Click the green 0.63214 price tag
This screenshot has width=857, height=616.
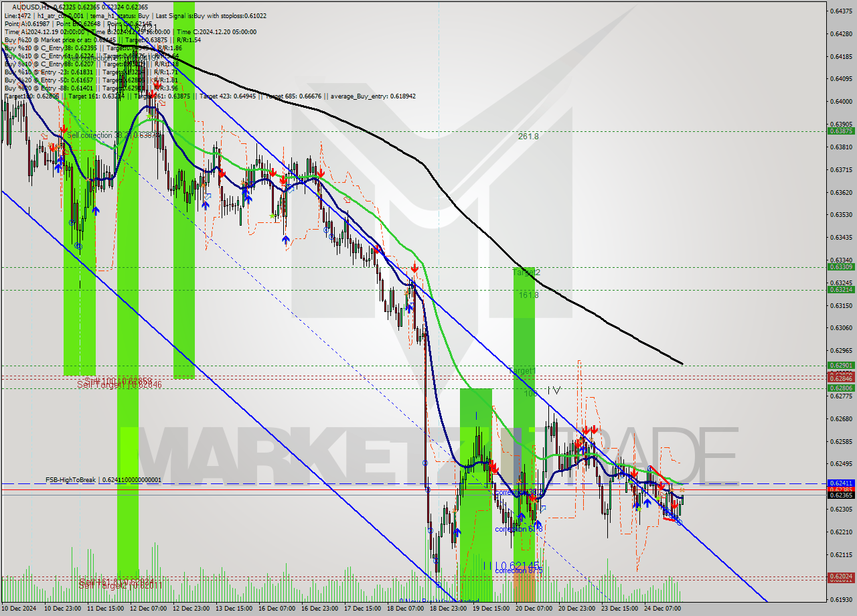pyautogui.click(x=841, y=289)
